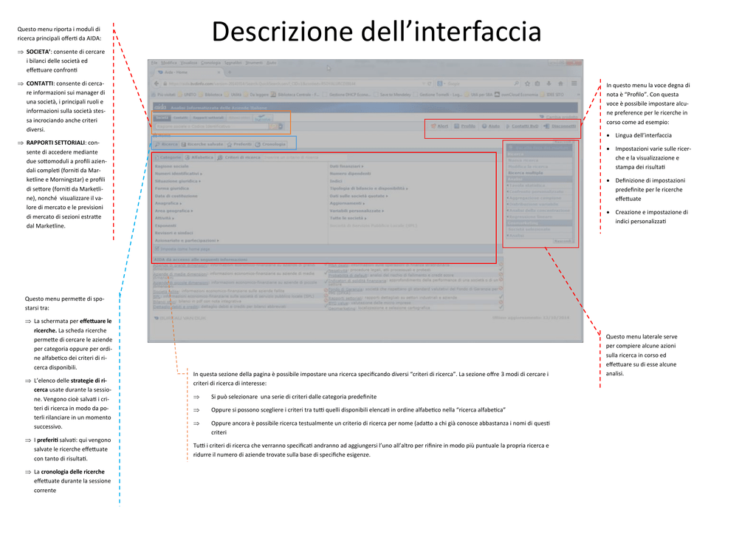Click the browser back arrow

coord(157,84)
